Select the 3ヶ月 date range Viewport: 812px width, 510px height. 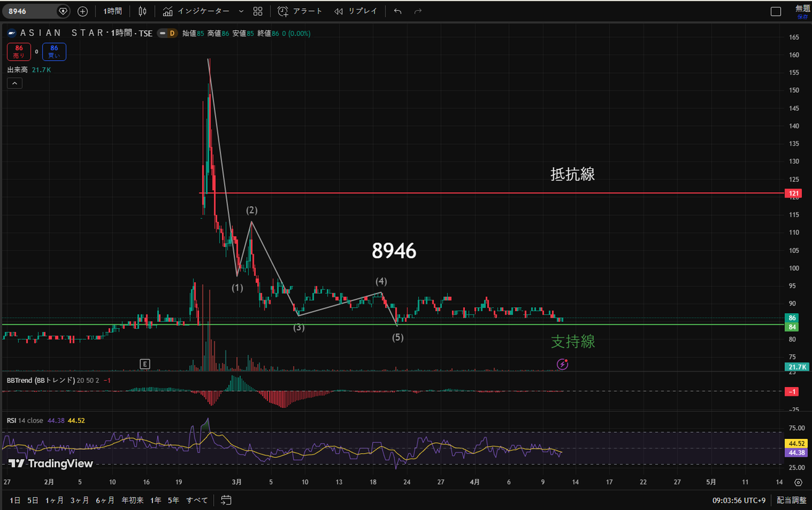pos(80,501)
